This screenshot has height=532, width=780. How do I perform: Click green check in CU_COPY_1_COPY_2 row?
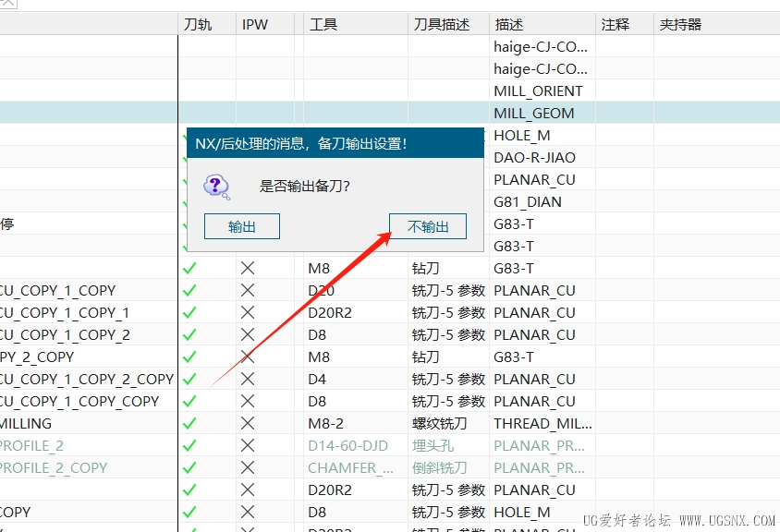click(189, 334)
